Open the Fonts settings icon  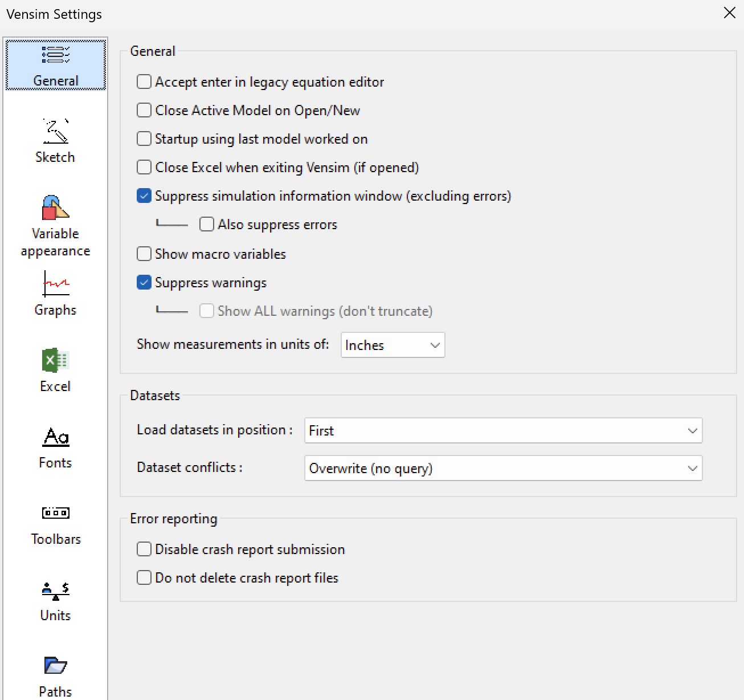click(55, 437)
